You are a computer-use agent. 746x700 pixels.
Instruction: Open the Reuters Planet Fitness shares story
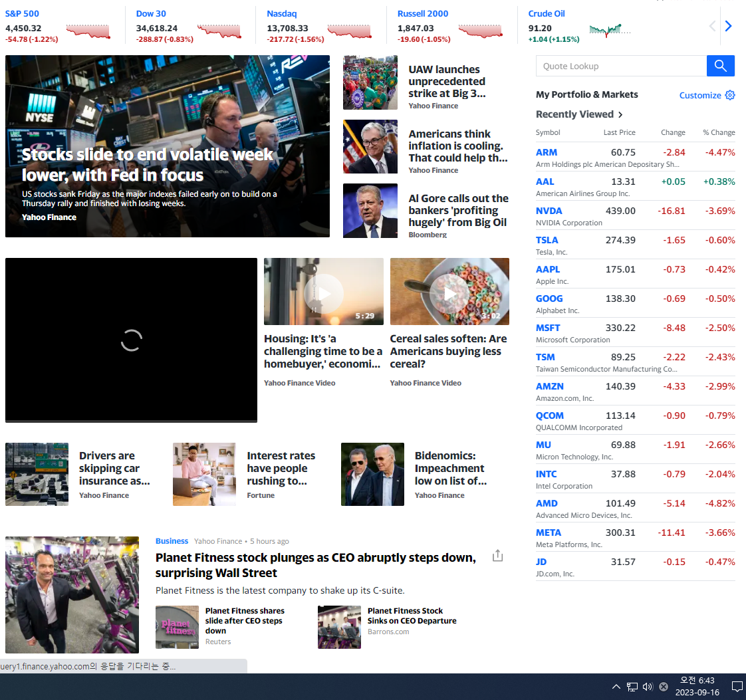pyautogui.click(x=245, y=621)
